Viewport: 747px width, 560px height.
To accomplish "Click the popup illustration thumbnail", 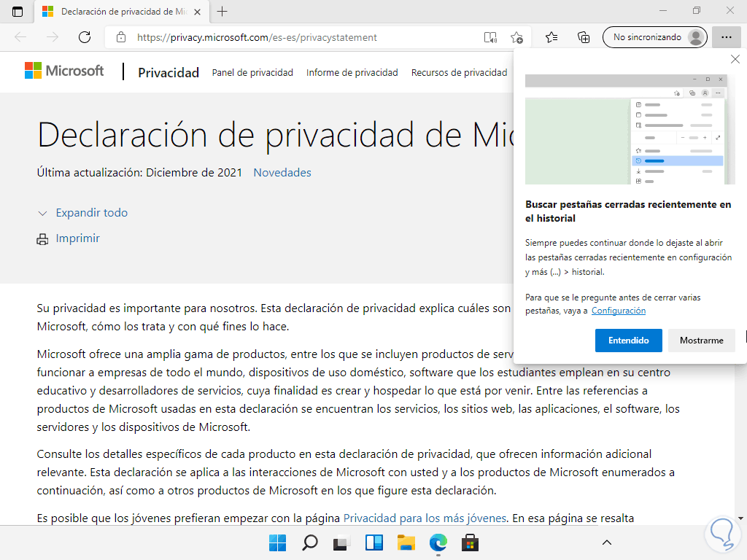I will tap(630, 129).
